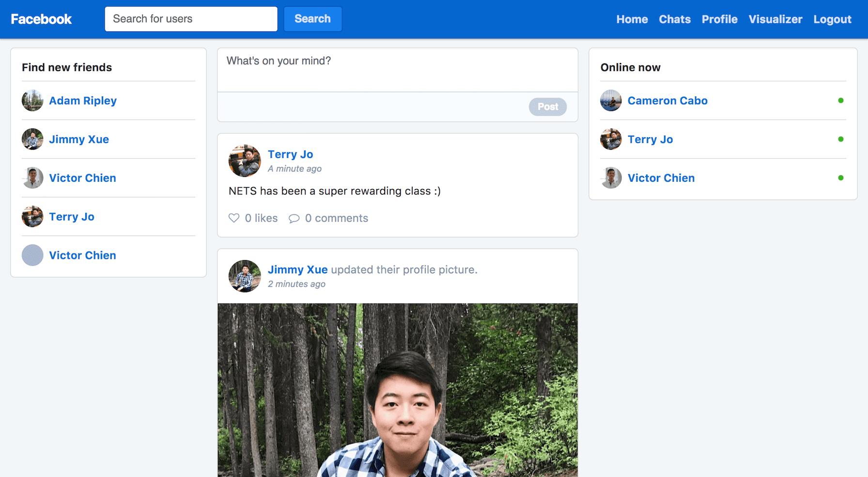Click the Search button

click(312, 19)
